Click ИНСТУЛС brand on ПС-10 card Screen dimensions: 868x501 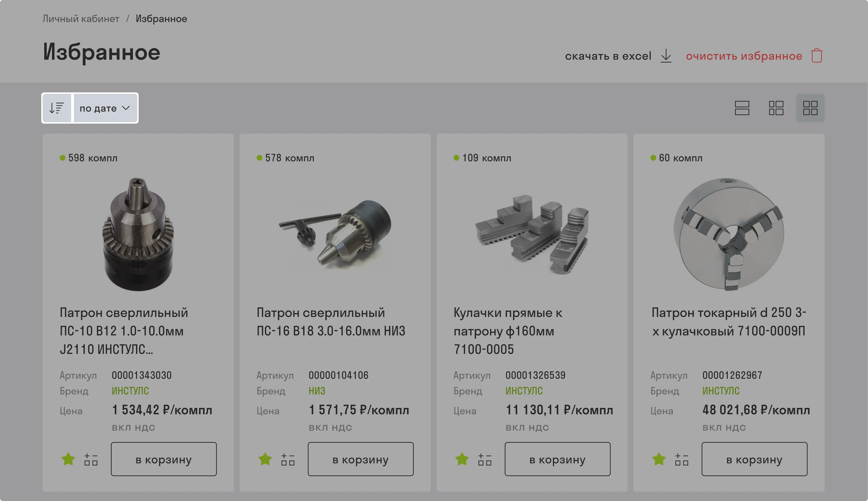point(130,391)
